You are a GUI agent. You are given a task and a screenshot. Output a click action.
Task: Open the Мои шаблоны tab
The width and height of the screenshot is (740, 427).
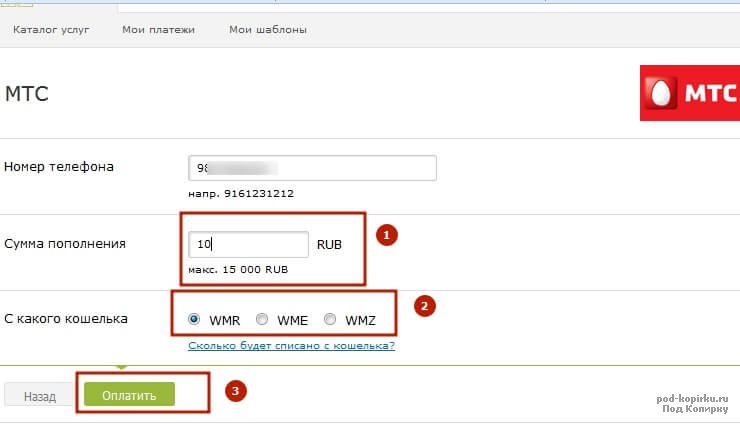tap(268, 30)
